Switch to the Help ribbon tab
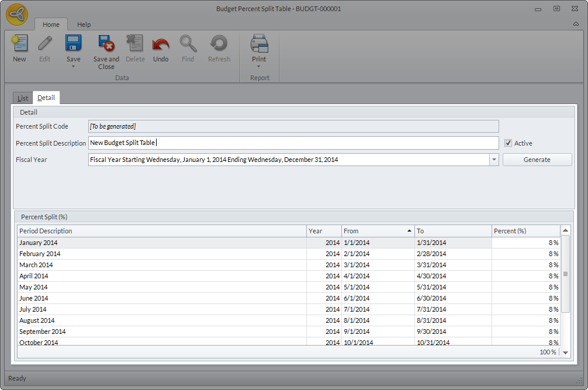This screenshot has height=390, width=588. tap(84, 25)
